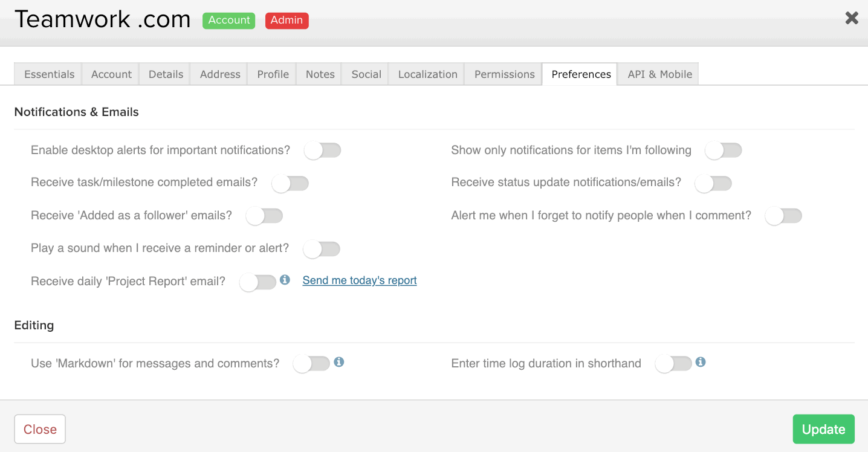Open the Notes tab
Image resolution: width=868 pixels, height=452 pixels.
pyautogui.click(x=320, y=74)
